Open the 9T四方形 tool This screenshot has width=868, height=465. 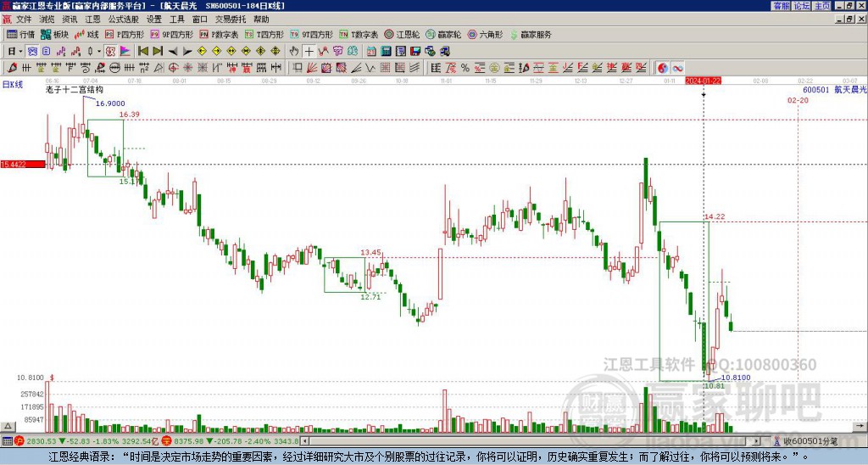312,34
